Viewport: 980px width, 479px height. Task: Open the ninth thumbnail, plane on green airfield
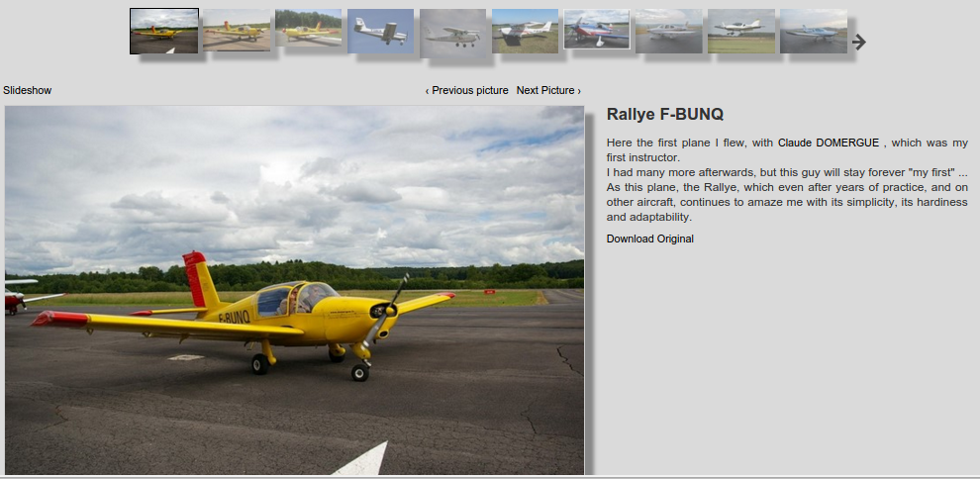pos(741,31)
